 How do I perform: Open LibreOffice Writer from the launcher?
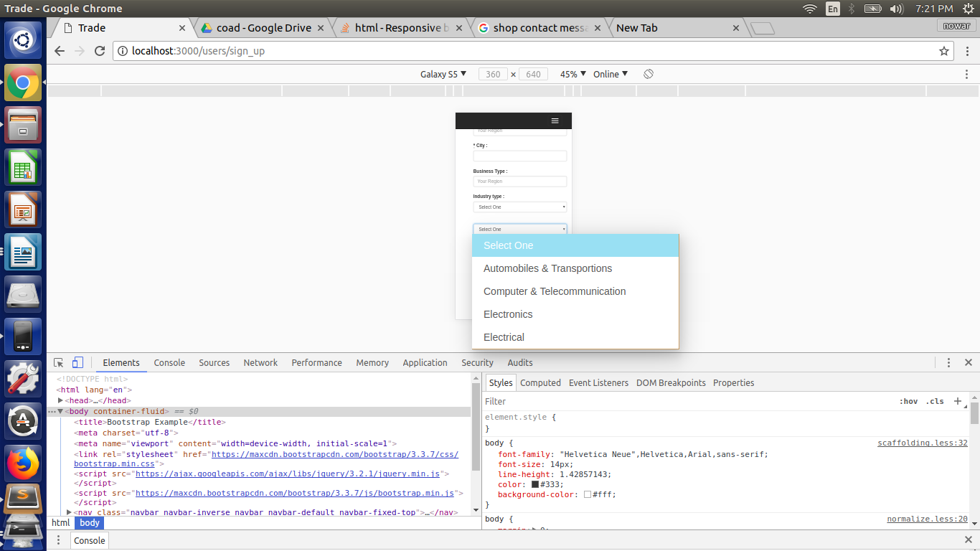(x=23, y=252)
